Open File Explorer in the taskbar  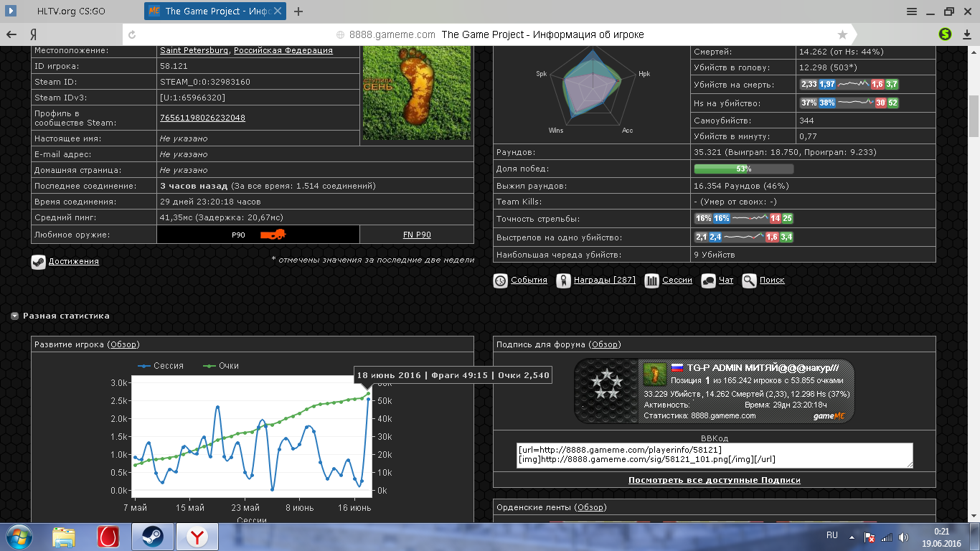click(64, 537)
